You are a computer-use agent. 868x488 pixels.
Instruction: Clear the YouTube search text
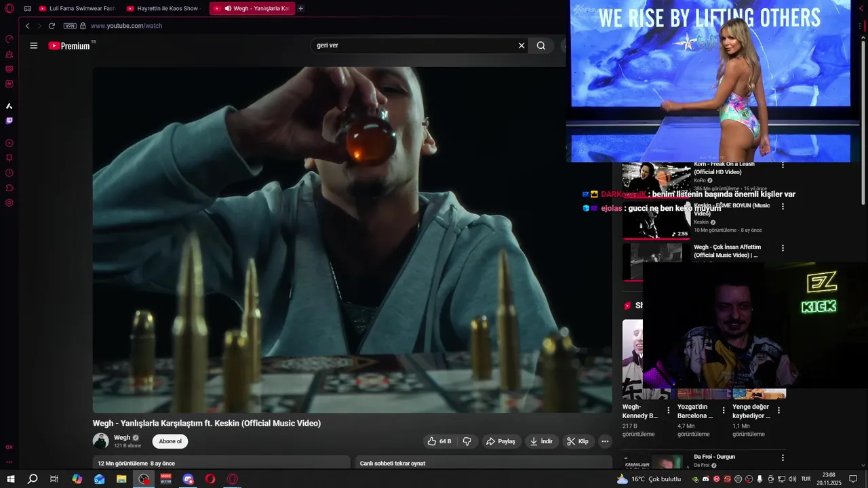point(521,45)
